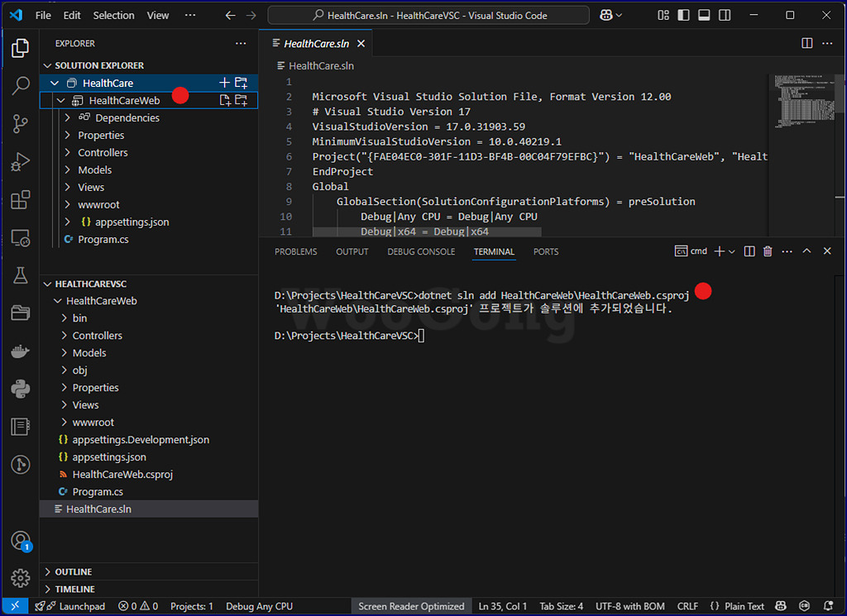The width and height of the screenshot is (847, 616).
Task: Expand the Dependencies node
Action: [x=68, y=117]
